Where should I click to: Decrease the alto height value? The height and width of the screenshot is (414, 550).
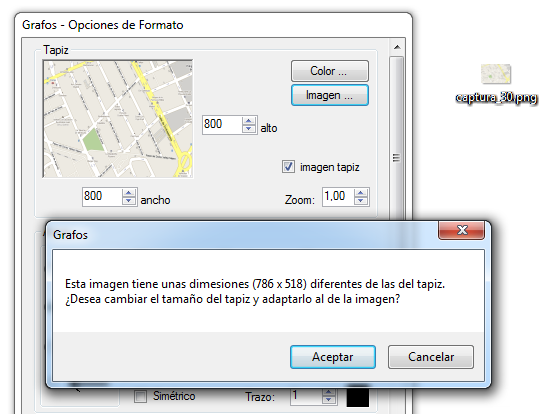click(x=249, y=129)
